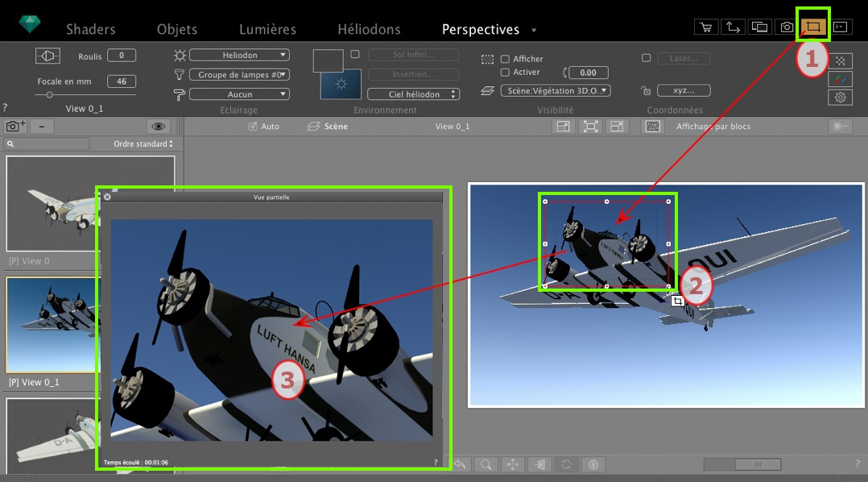Click the import/export arrows icon

tap(733, 27)
